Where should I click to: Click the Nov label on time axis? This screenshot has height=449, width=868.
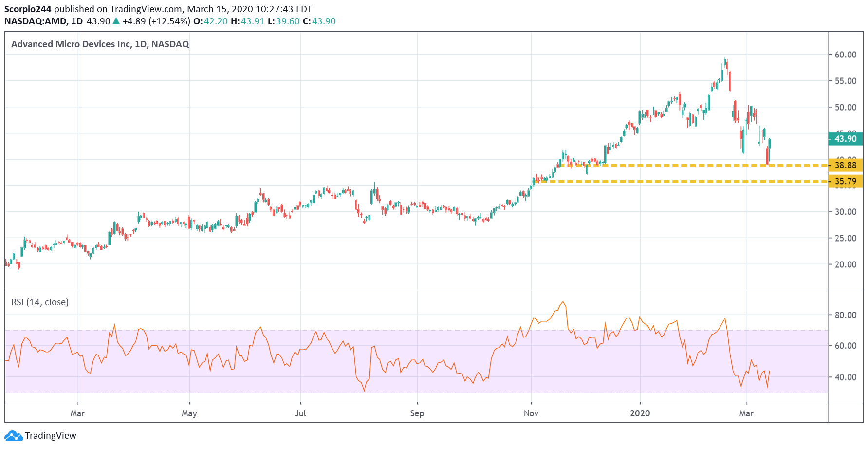(531, 413)
